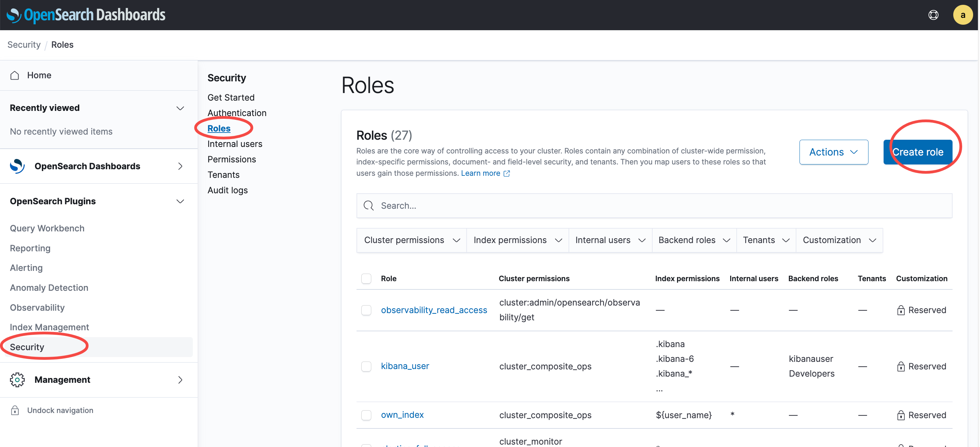Open Anomaly Detection plugin

pyautogui.click(x=49, y=287)
